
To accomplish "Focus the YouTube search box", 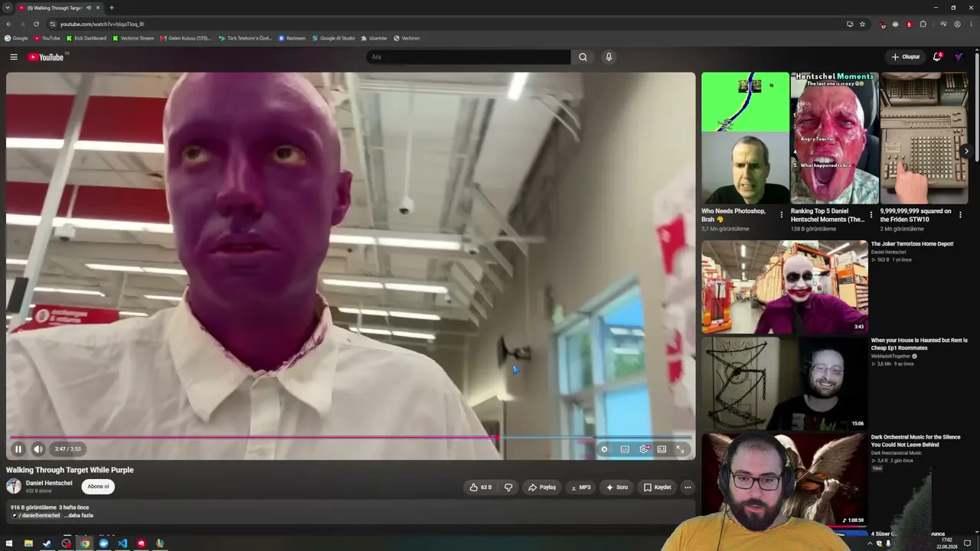I will pos(469,57).
